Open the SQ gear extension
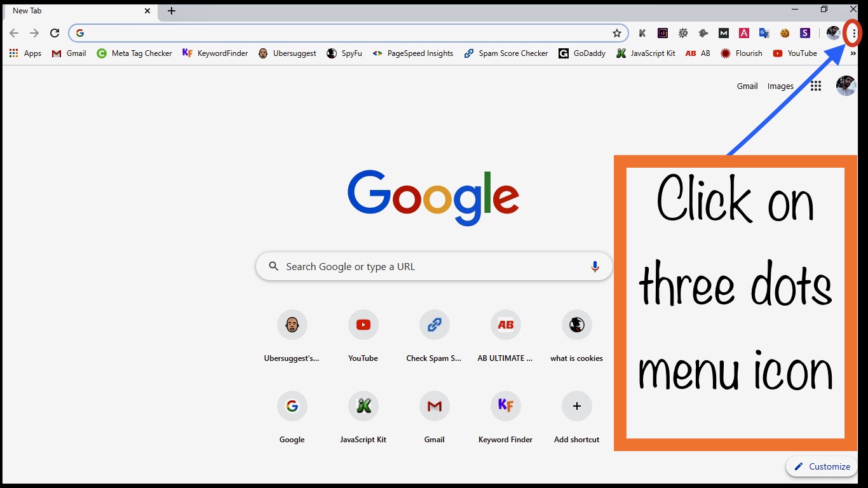This screenshot has width=868, height=488. coord(683,33)
